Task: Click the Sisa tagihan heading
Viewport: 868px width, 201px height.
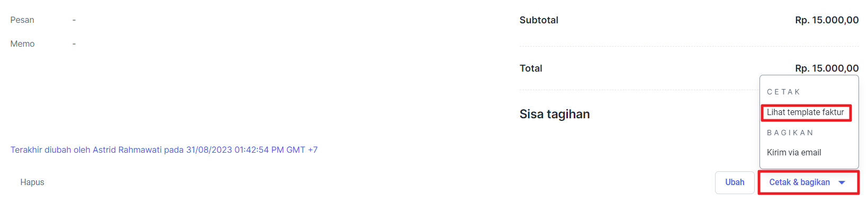Action: (x=555, y=114)
